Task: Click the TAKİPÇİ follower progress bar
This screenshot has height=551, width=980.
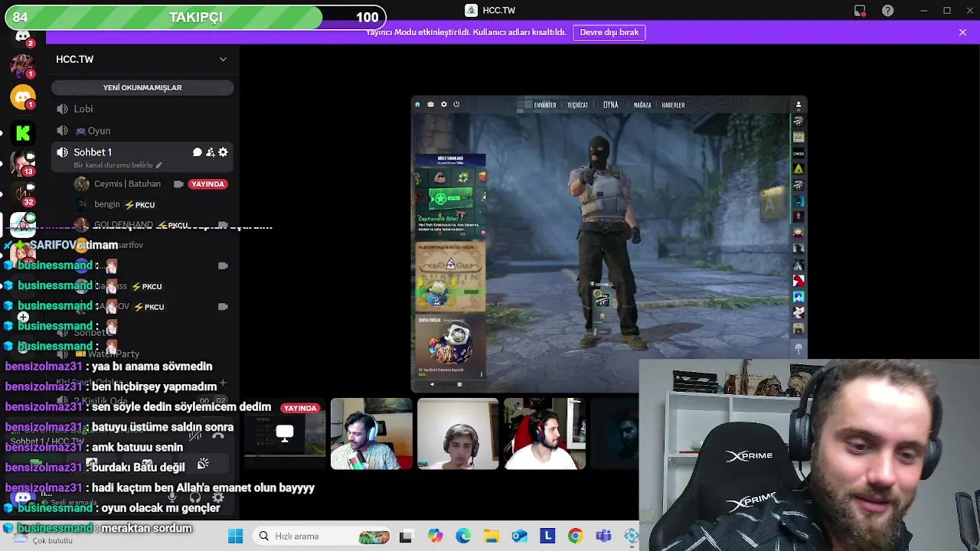Action: 194,17
